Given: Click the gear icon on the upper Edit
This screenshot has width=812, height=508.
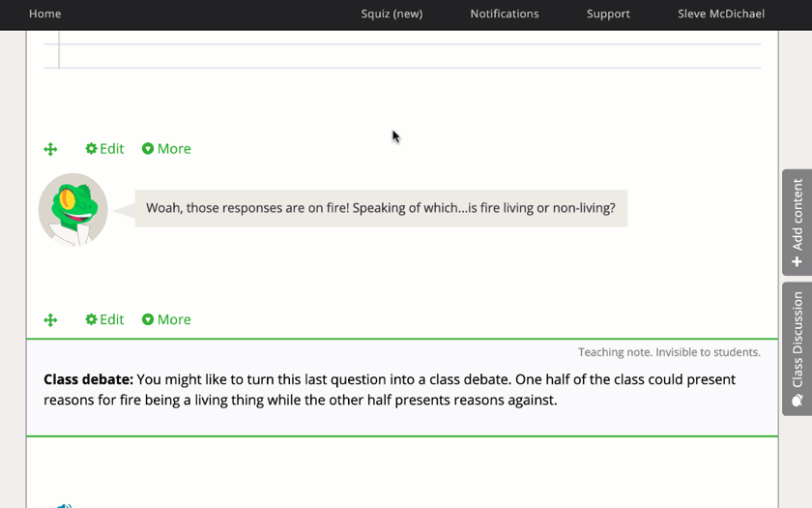Looking at the screenshot, I should click(91, 149).
